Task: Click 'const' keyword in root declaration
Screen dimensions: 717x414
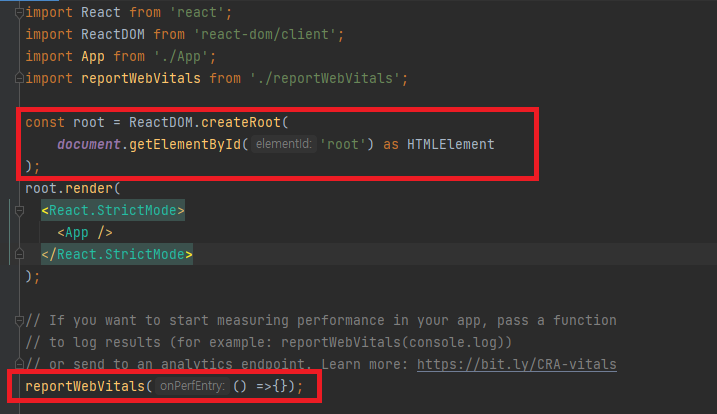Action: click(45, 122)
